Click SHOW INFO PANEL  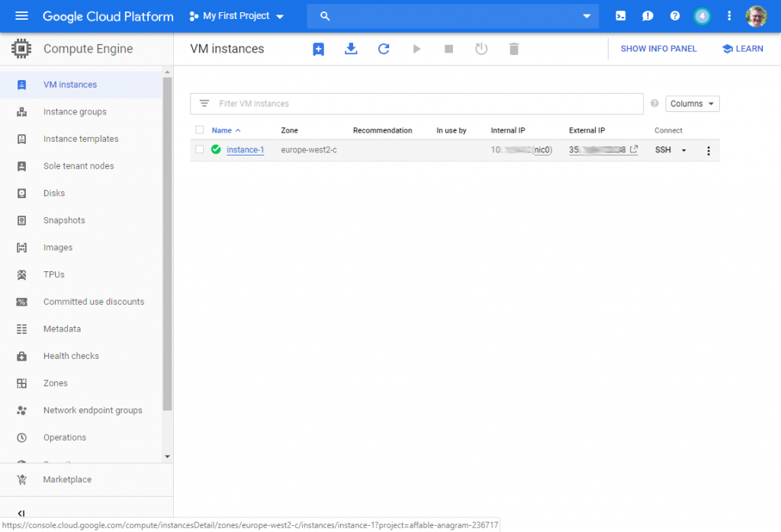[x=658, y=49]
